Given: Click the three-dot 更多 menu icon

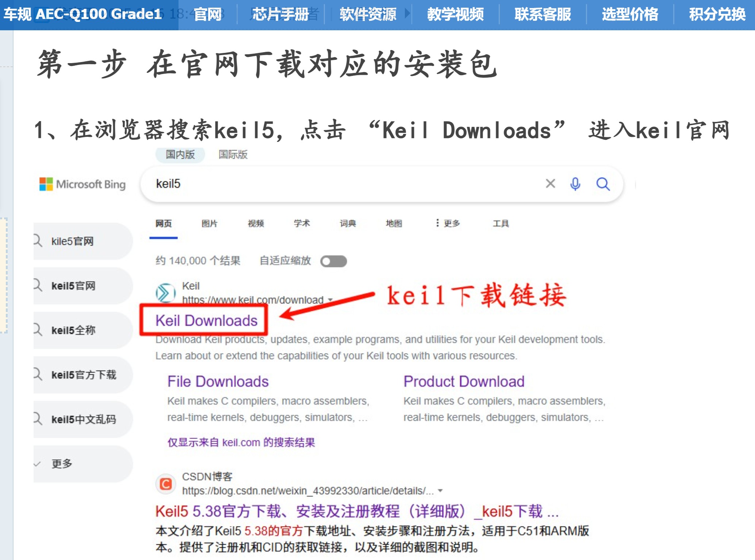Looking at the screenshot, I should 437,223.
